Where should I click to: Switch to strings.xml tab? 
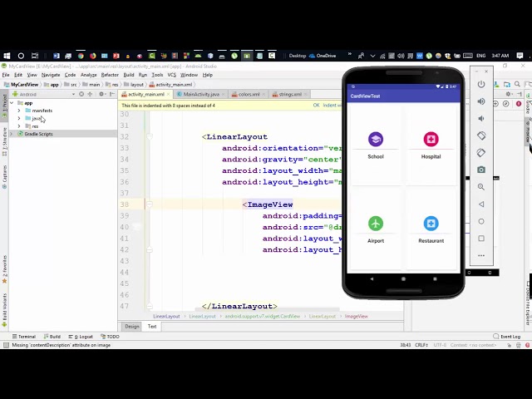290,94
